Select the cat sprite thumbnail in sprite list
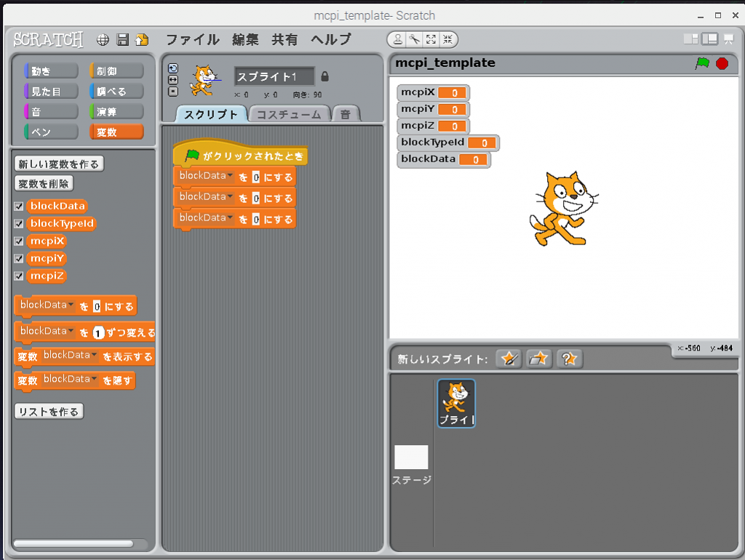745x560 pixels. 456,403
